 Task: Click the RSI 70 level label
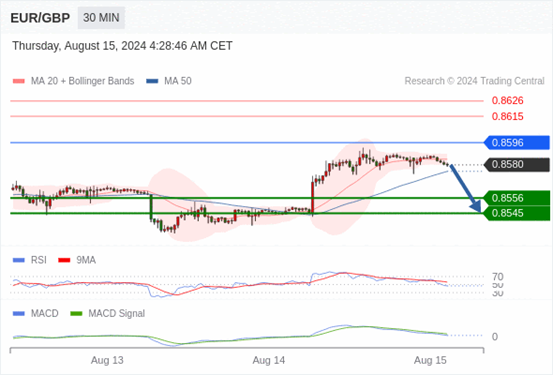[498, 277]
